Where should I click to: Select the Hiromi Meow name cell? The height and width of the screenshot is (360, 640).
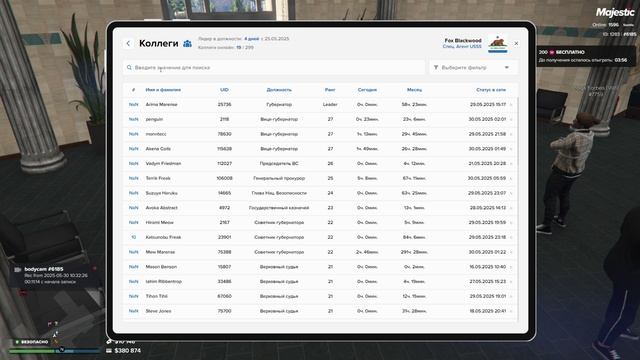[x=160, y=222]
